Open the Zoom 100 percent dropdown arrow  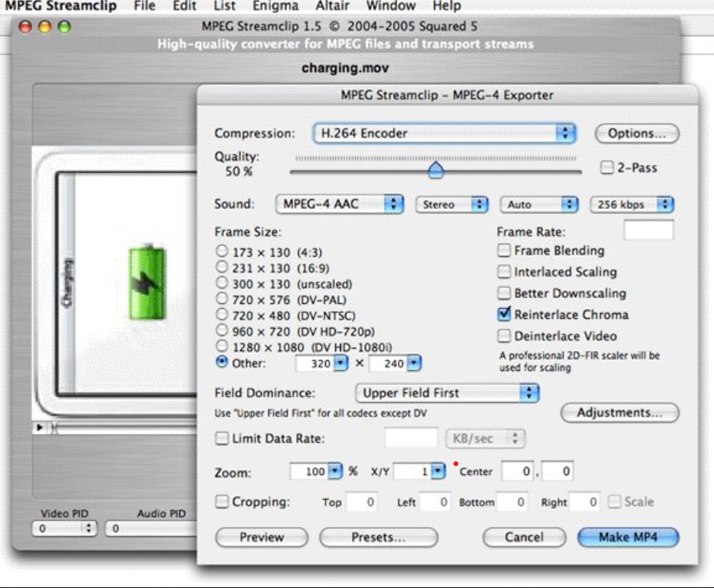pos(335,472)
